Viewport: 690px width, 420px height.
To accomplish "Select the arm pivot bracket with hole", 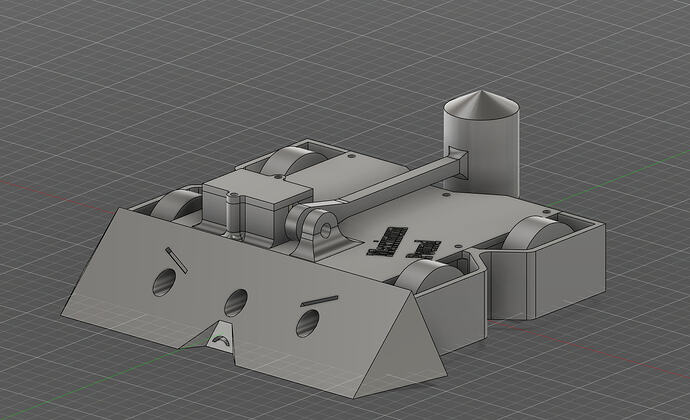I will click(x=318, y=230).
